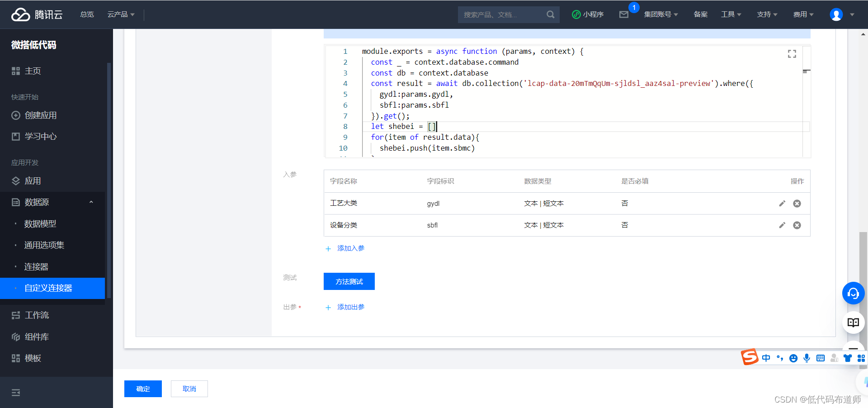Expand the 工具 dropdown menu

731,14
